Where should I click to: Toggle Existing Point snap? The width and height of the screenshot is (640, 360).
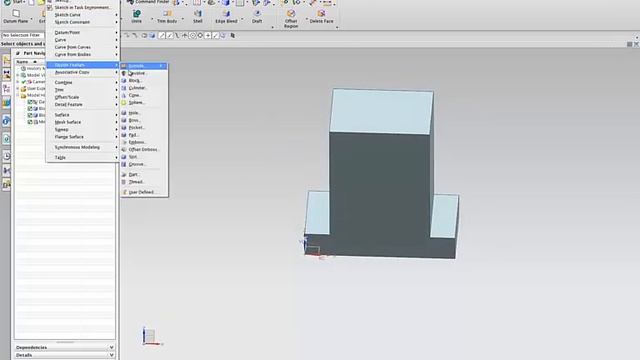point(208,36)
